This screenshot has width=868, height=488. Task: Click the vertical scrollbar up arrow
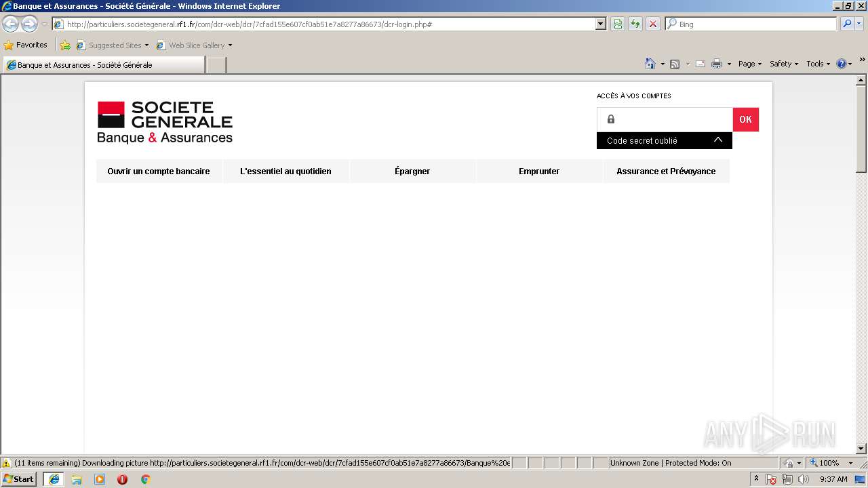click(x=861, y=80)
